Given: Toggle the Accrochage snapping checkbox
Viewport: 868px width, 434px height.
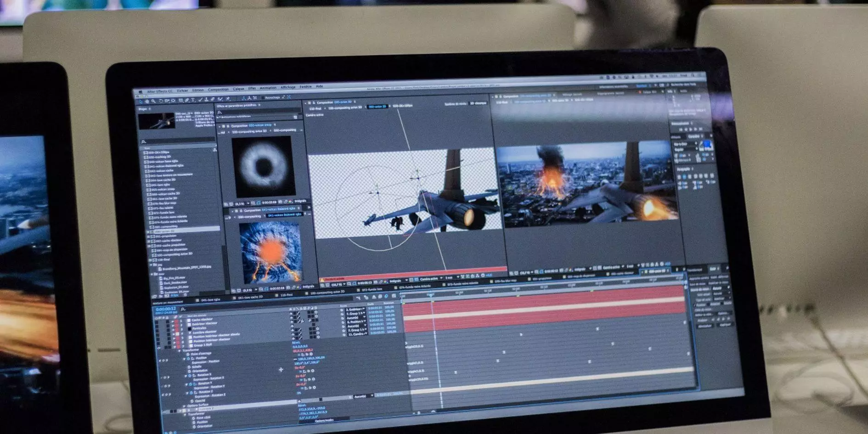Looking at the screenshot, I should pyautogui.click(x=263, y=98).
